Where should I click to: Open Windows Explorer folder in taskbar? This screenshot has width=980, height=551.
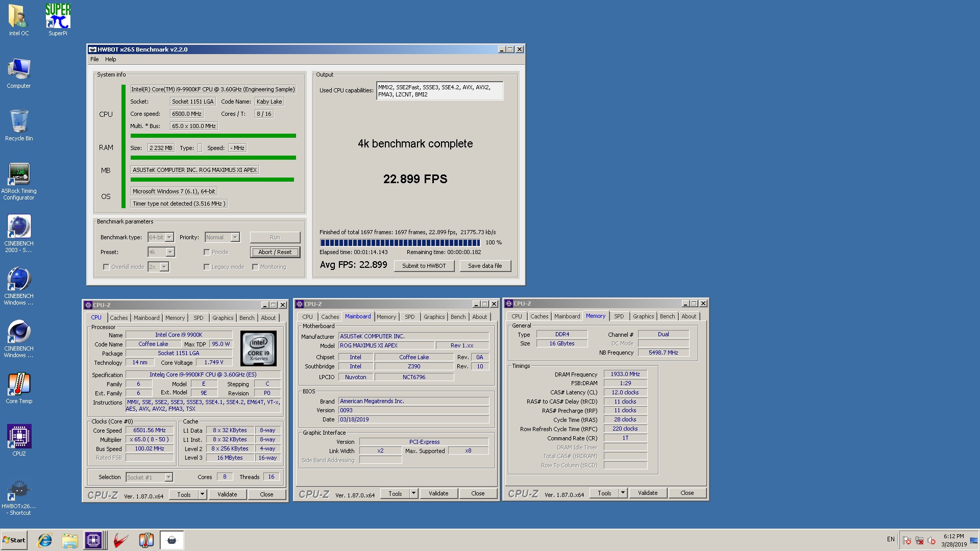[x=70, y=540]
